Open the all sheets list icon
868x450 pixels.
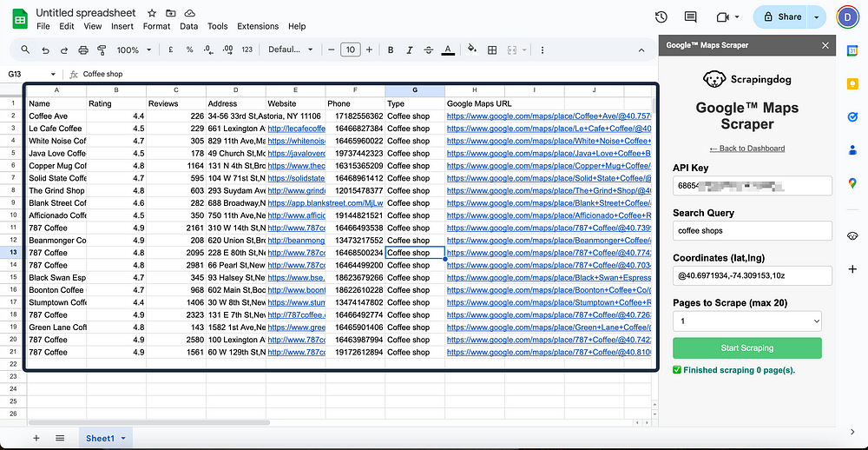pos(60,438)
